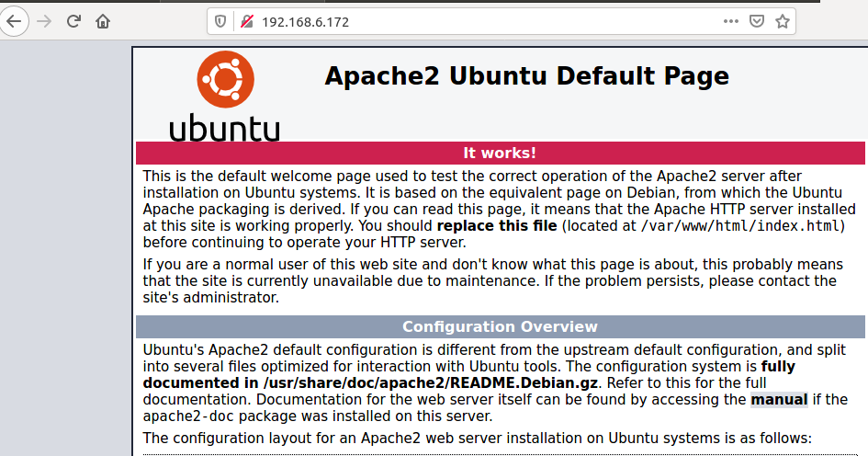Open the browser home page
Viewport: 868px width, 456px height.
pyautogui.click(x=103, y=22)
